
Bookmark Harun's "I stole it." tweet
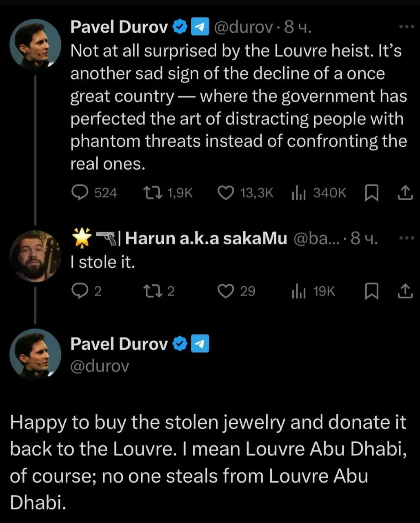371,291
